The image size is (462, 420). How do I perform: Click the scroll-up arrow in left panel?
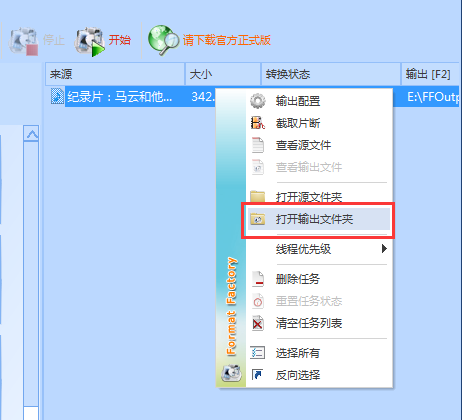31,134
